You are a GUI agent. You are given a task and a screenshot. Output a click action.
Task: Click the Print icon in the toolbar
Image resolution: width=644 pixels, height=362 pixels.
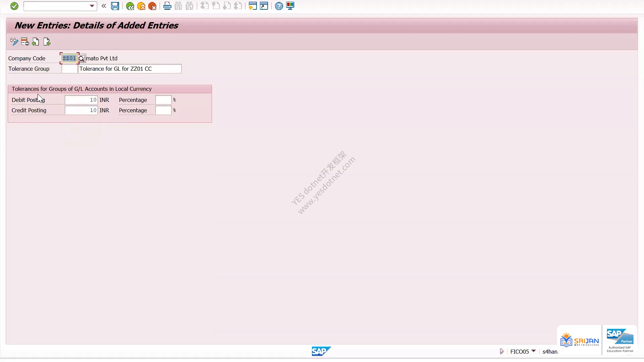pos(167,6)
